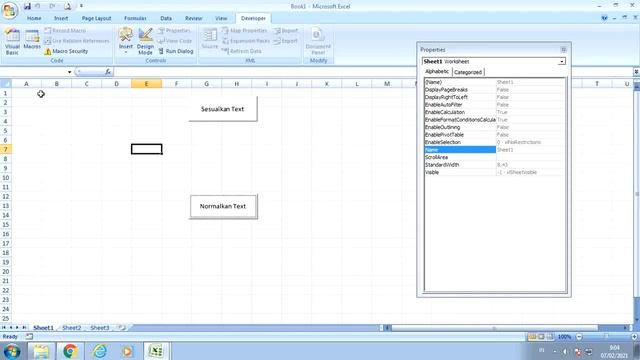The image size is (640, 360).
Task: Select column E header
Action: tap(146, 84)
